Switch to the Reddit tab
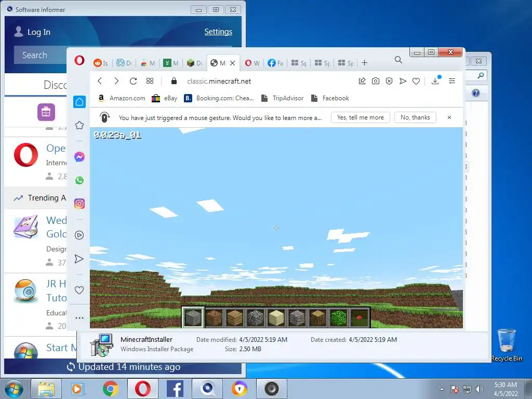Image resolution: width=532 pixels, height=399 pixels. [101, 63]
